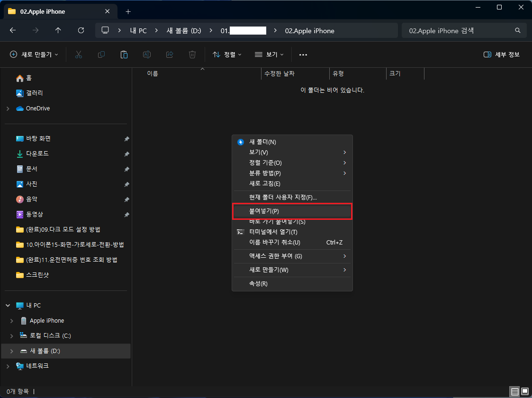Navigate to 내 PC via the breadcrumb
This screenshot has width=532, height=398.
pos(138,30)
